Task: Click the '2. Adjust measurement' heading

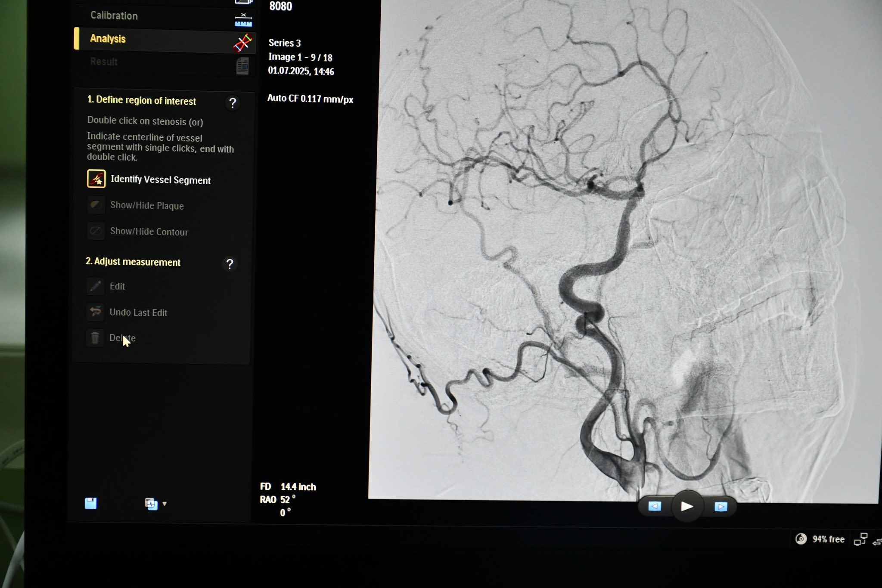Action: (x=133, y=262)
